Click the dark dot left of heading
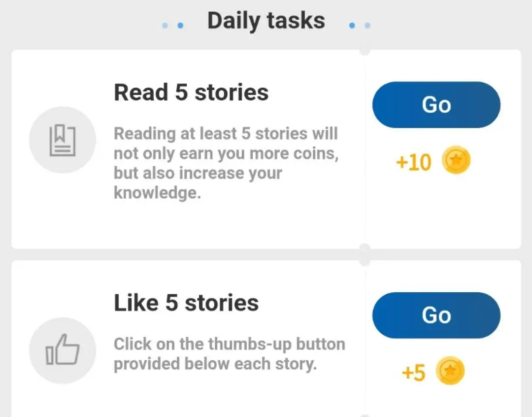 (x=180, y=25)
